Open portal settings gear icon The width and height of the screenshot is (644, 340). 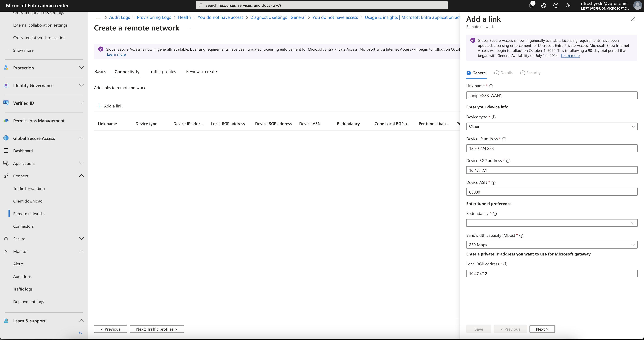[543, 5]
